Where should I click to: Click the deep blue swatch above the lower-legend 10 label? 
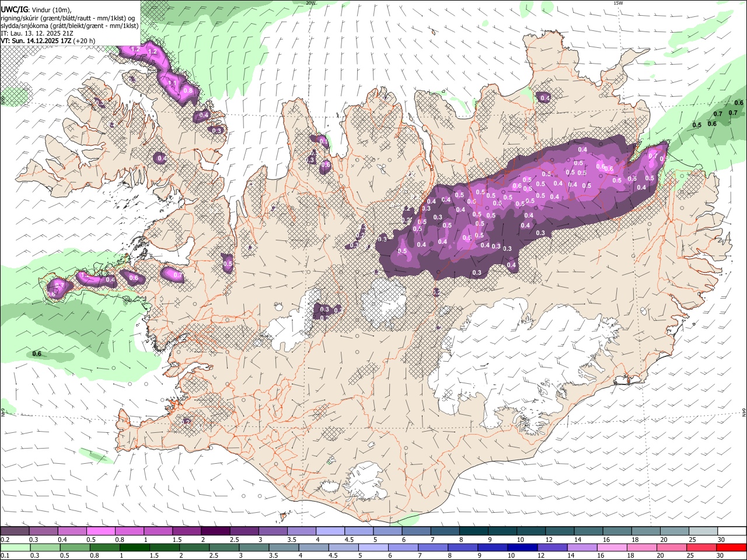521,547
